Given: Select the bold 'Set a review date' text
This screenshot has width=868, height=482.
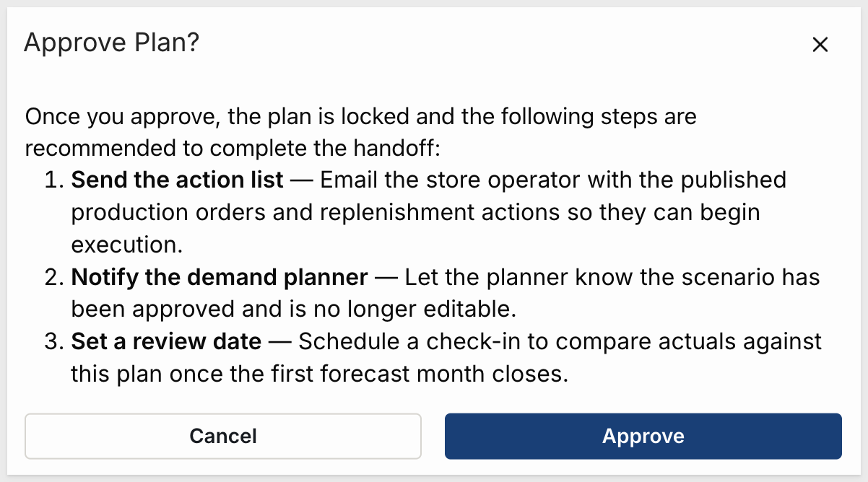Looking at the screenshot, I should 166,341.
